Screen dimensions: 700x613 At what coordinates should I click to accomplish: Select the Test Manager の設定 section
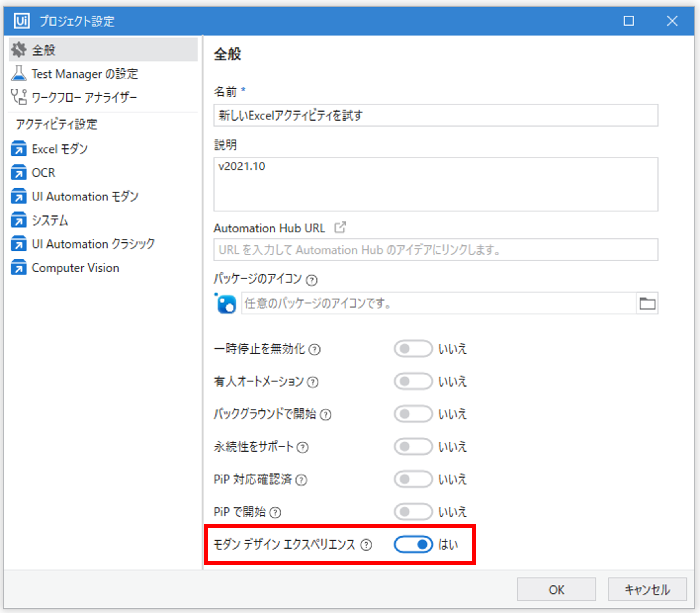point(85,74)
